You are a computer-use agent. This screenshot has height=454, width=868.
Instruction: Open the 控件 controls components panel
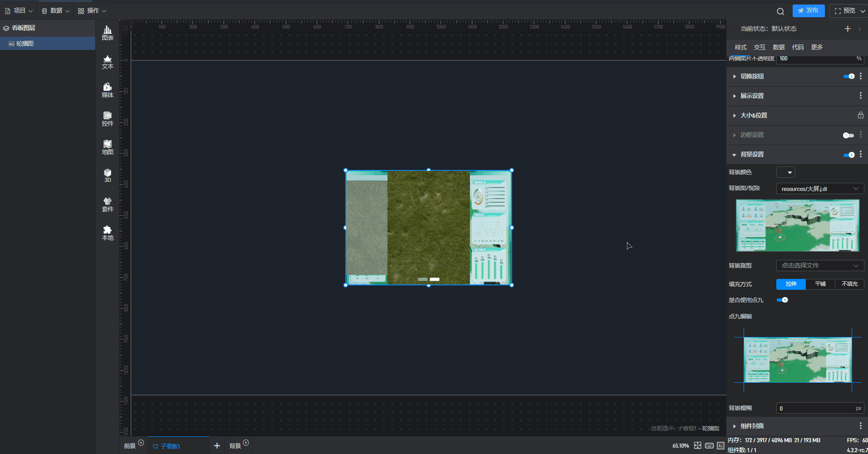click(x=108, y=119)
